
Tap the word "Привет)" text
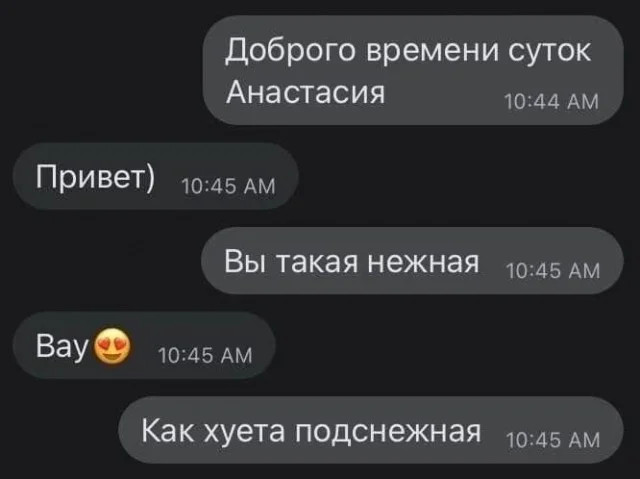pos(96,177)
